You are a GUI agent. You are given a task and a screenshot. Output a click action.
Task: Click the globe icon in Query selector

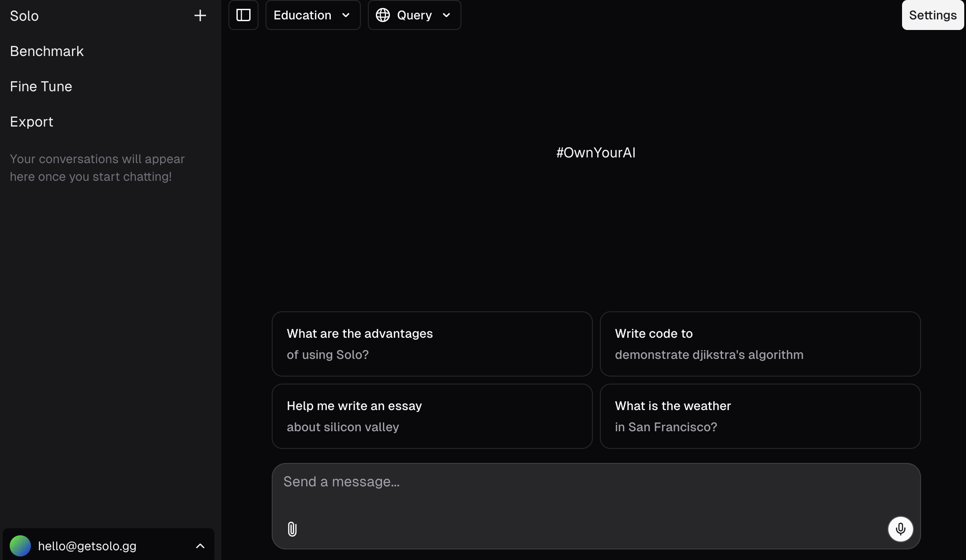coord(382,15)
